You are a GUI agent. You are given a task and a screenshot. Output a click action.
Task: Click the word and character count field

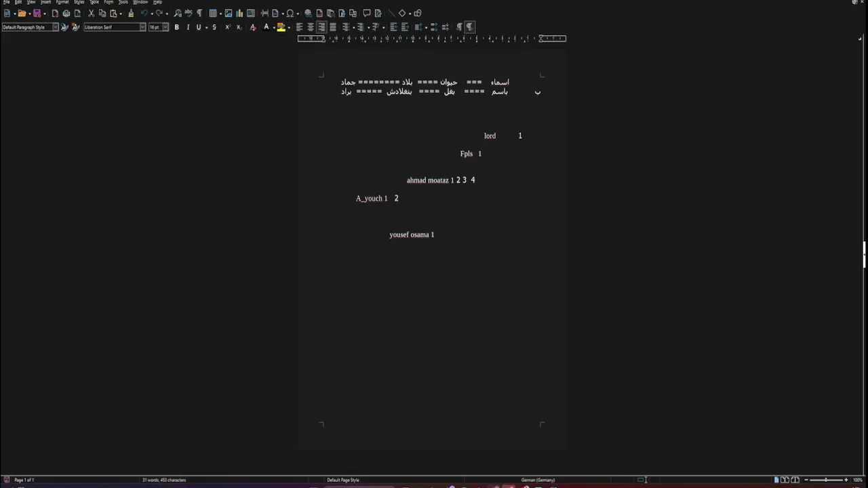(164, 480)
